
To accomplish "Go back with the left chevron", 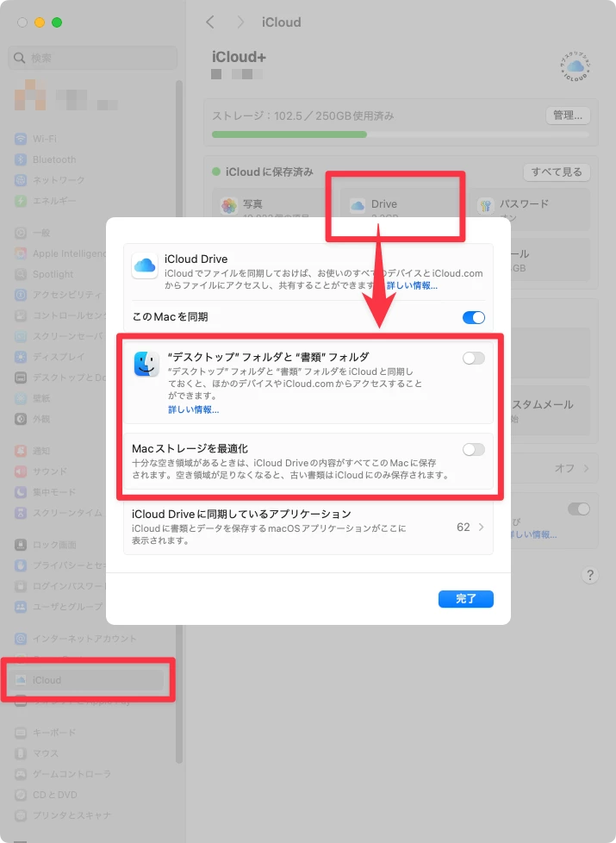I will (x=210, y=22).
